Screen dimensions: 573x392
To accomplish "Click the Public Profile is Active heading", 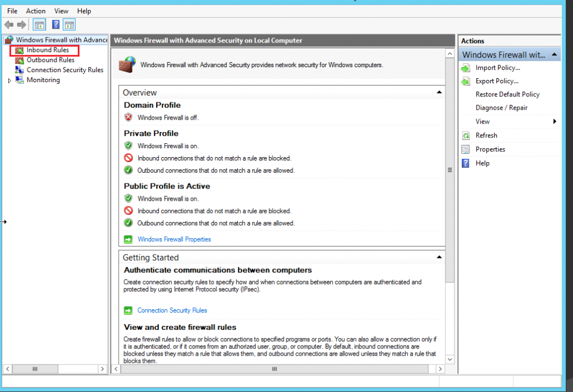I will [x=167, y=186].
